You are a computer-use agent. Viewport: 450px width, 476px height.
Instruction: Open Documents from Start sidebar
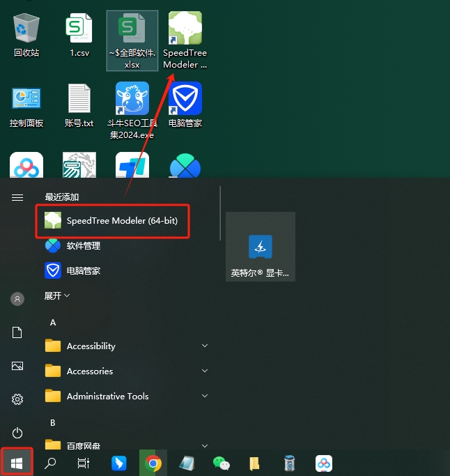click(17, 332)
